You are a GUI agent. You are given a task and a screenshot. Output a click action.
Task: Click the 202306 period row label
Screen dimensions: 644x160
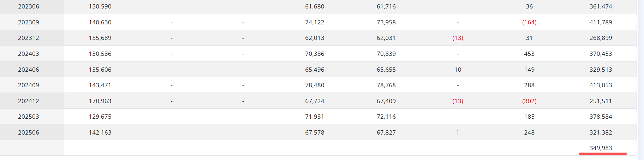pos(29,6)
